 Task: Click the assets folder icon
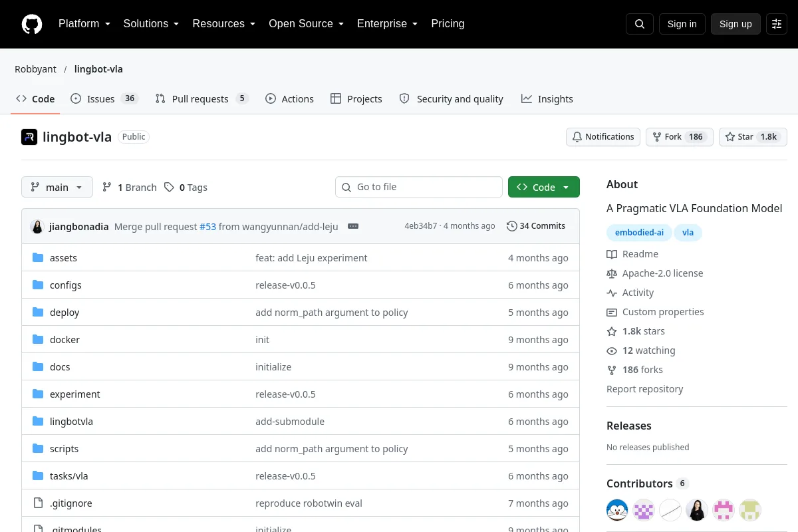[x=38, y=258]
